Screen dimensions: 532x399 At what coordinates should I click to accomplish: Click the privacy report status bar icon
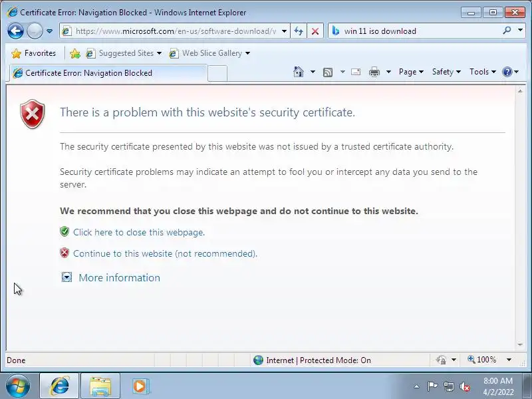coord(442,360)
